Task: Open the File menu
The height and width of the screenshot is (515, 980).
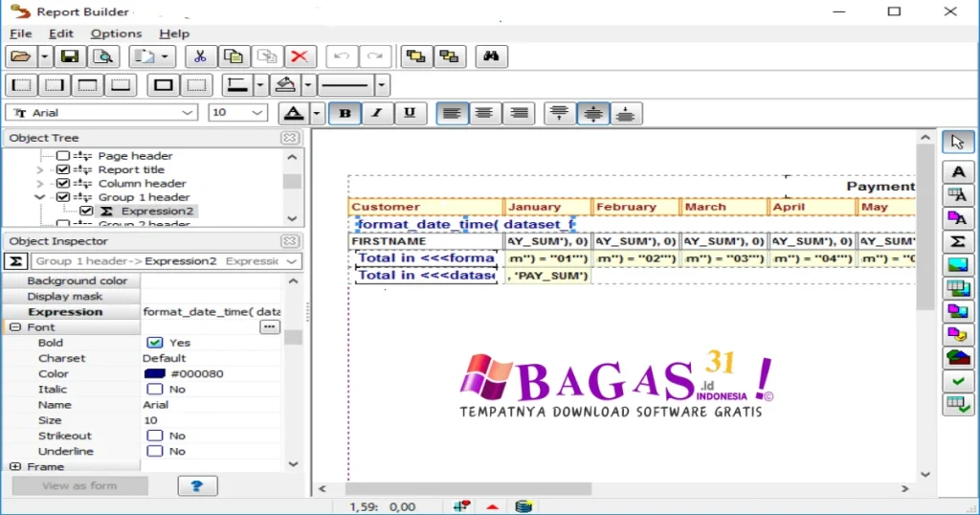Action: coord(21,34)
